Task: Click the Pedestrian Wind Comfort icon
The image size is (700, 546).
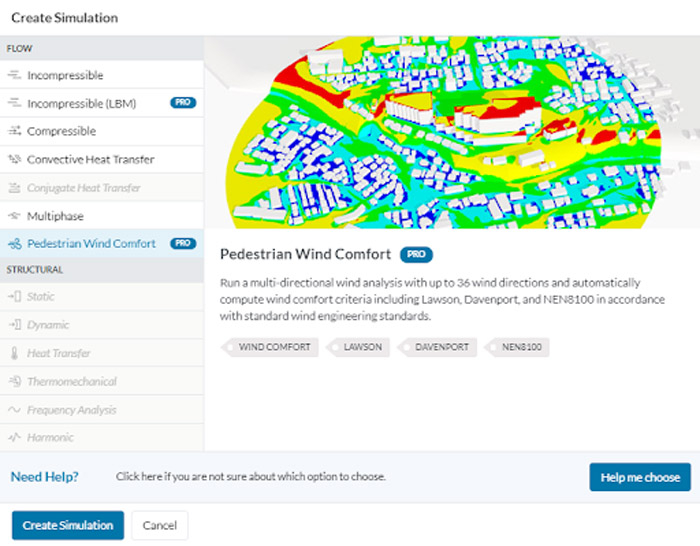Action: point(15,244)
